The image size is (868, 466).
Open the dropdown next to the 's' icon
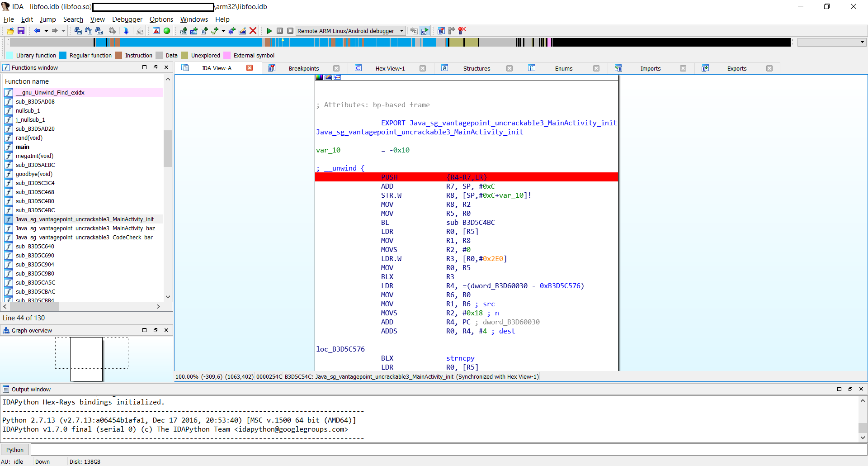(223, 31)
